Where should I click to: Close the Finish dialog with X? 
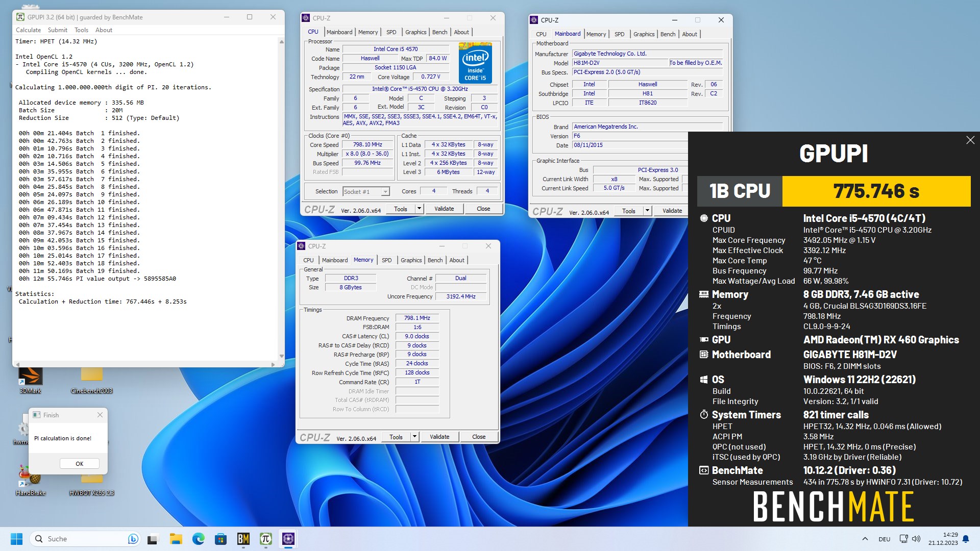100,415
